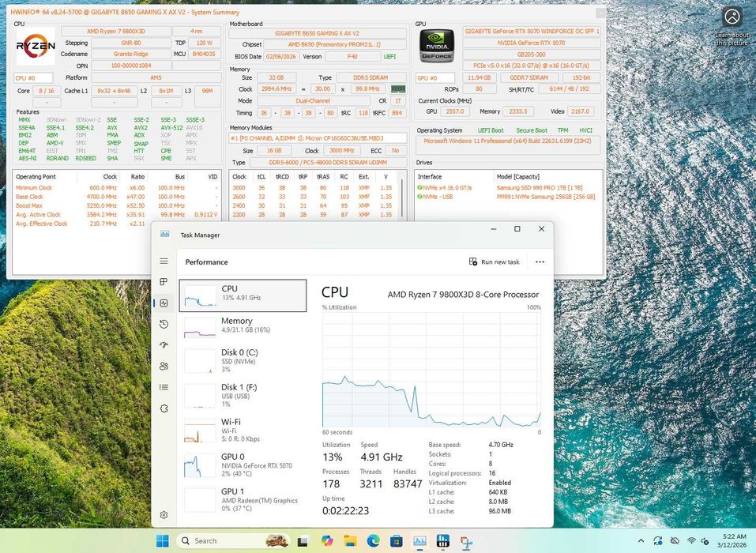
Task: Click the NVIDIA GeForce logo in HWiNFO
Action: point(436,47)
